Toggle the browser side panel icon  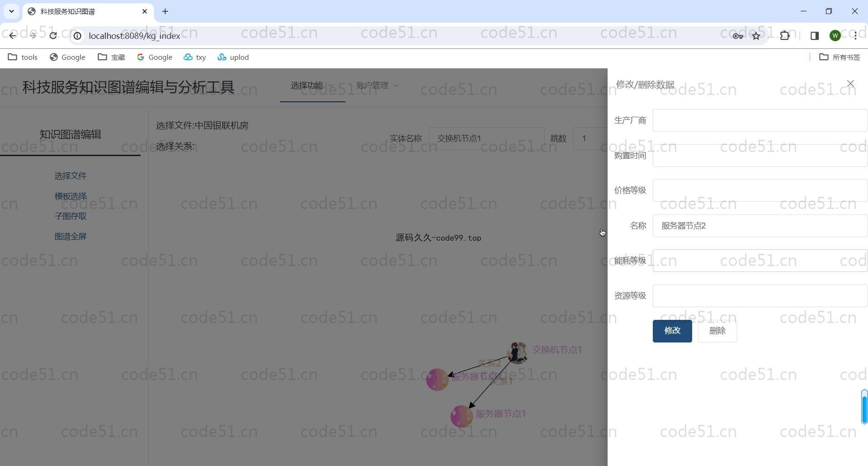pos(814,36)
